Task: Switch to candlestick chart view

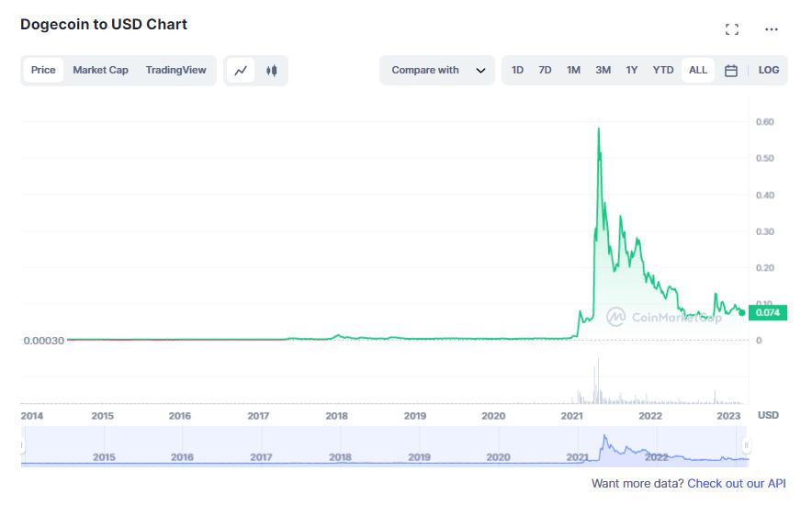Action: pos(271,70)
